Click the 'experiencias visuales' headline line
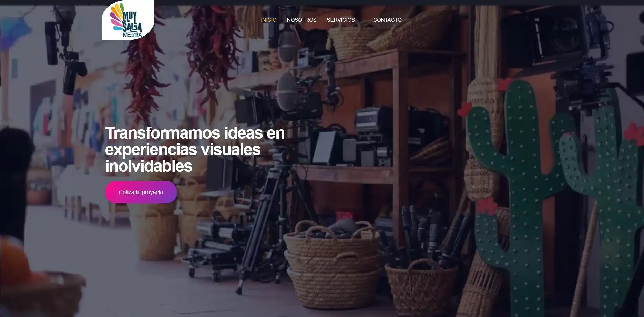Image resolution: width=644 pixels, height=317 pixels. (183, 150)
